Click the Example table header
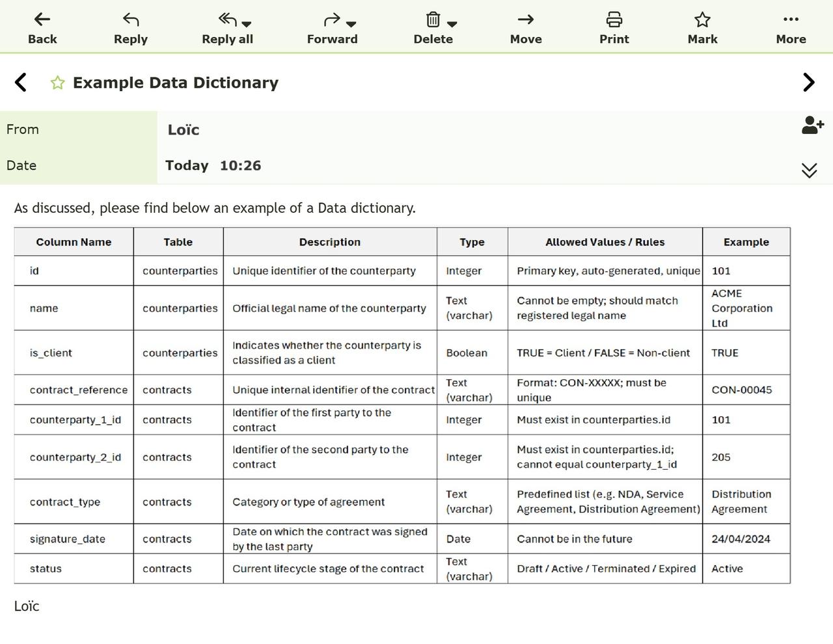Screen dimensions: 833x644 (746, 242)
